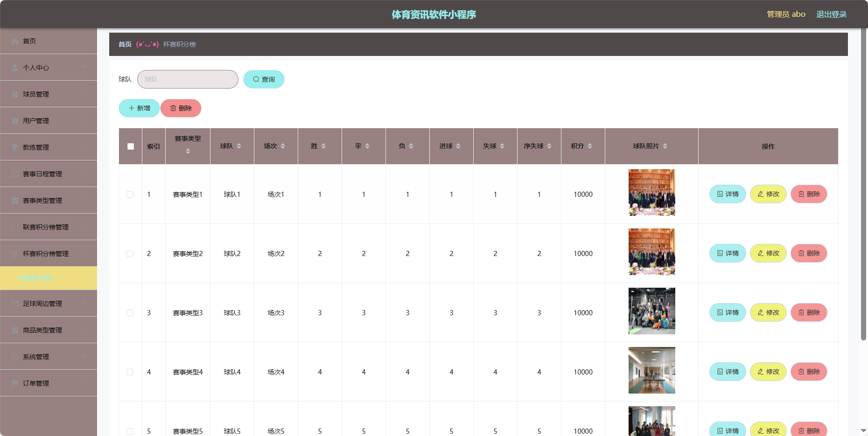Click the person icon beside 个人中心
868x436 pixels.
pos(15,68)
